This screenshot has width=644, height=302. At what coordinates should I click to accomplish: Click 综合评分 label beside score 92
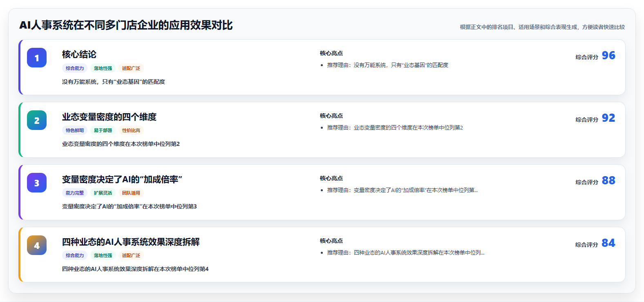[x=587, y=120]
